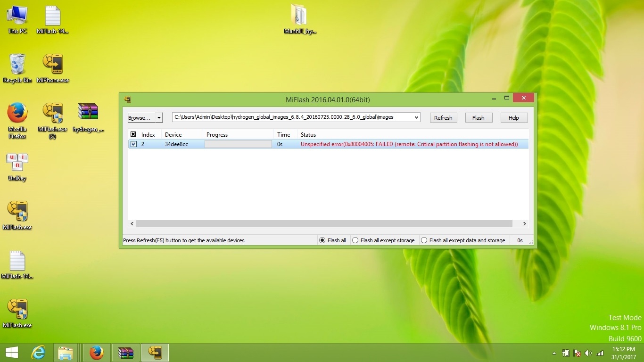Toggle the select-all checkbox in list header
This screenshot has height=362, width=644.
133,134
